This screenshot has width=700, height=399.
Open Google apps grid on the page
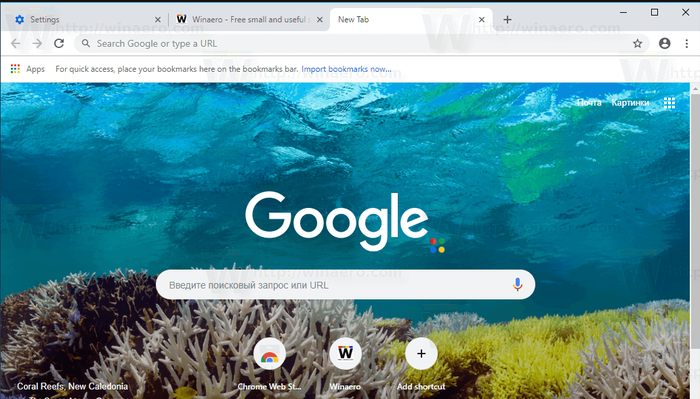tap(669, 103)
